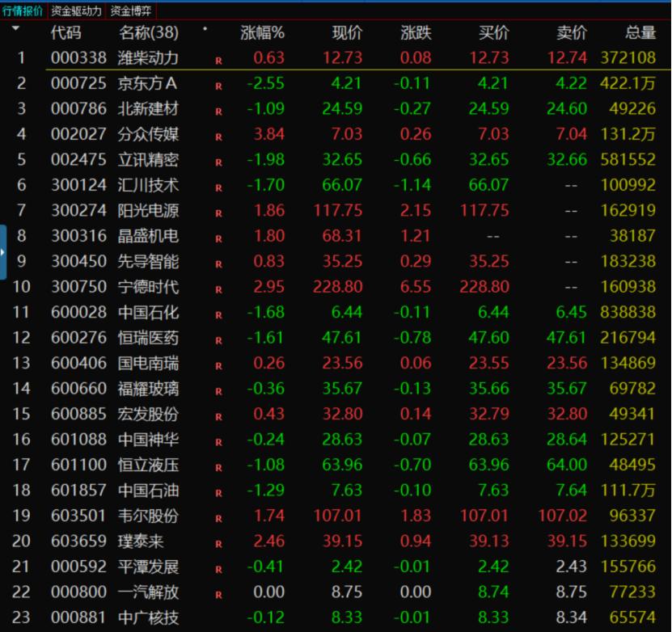Viewport: 672px width, 632px height.
Task: Select stock code 600406
Action: point(78,363)
